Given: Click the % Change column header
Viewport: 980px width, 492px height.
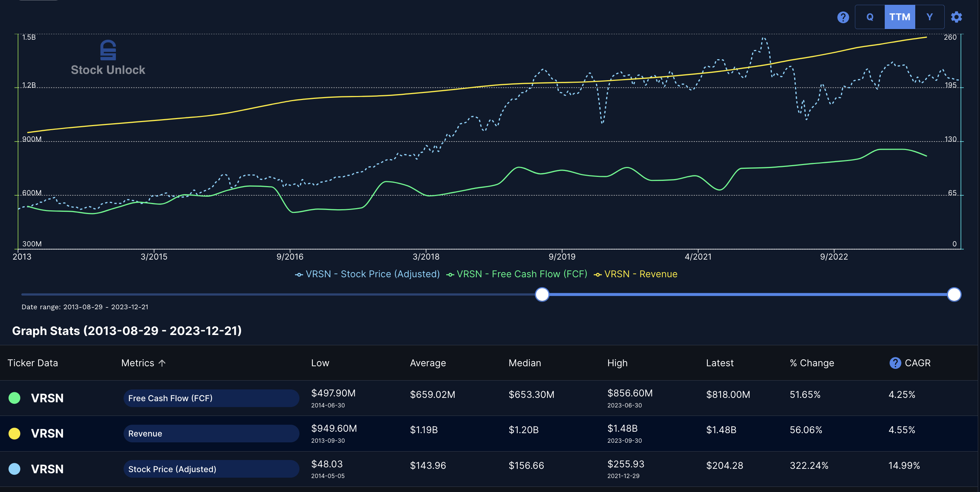Looking at the screenshot, I should [x=812, y=363].
